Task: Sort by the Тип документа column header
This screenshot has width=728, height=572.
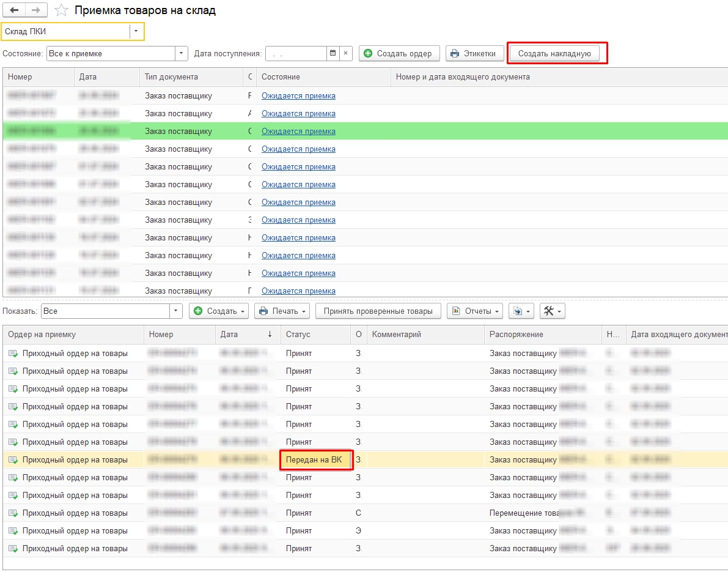Action: (x=191, y=77)
